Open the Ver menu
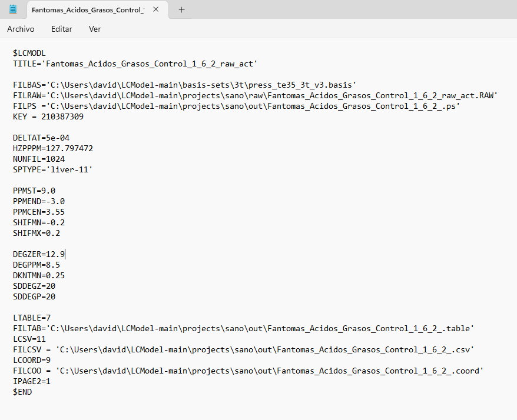517x420 pixels. pyautogui.click(x=94, y=29)
